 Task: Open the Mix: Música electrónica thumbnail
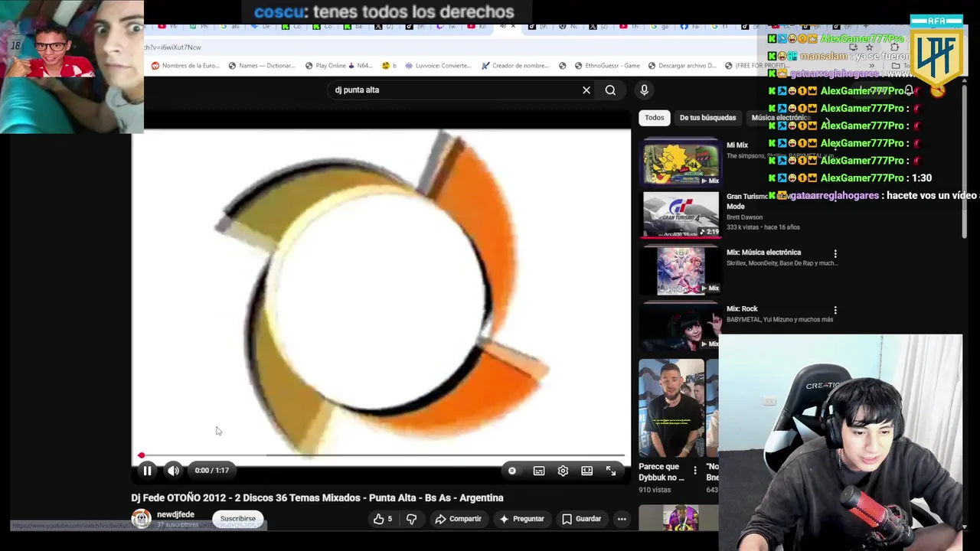(x=681, y=270)
